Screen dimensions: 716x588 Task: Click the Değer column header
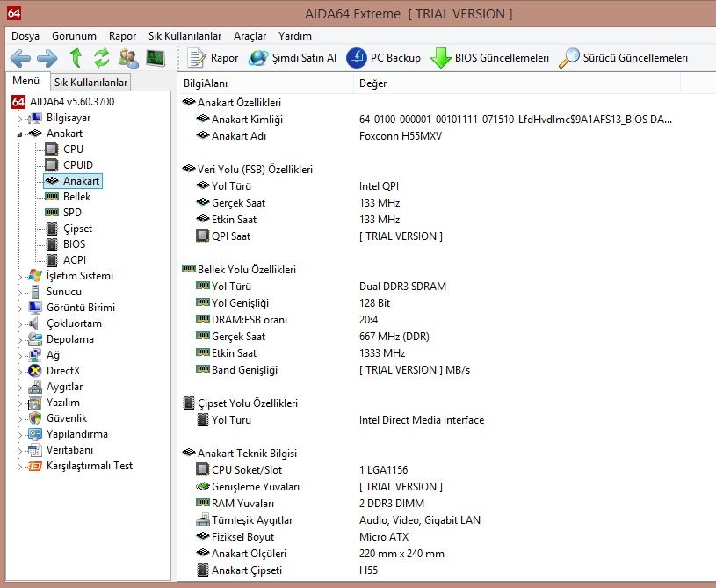click(517, 83)
